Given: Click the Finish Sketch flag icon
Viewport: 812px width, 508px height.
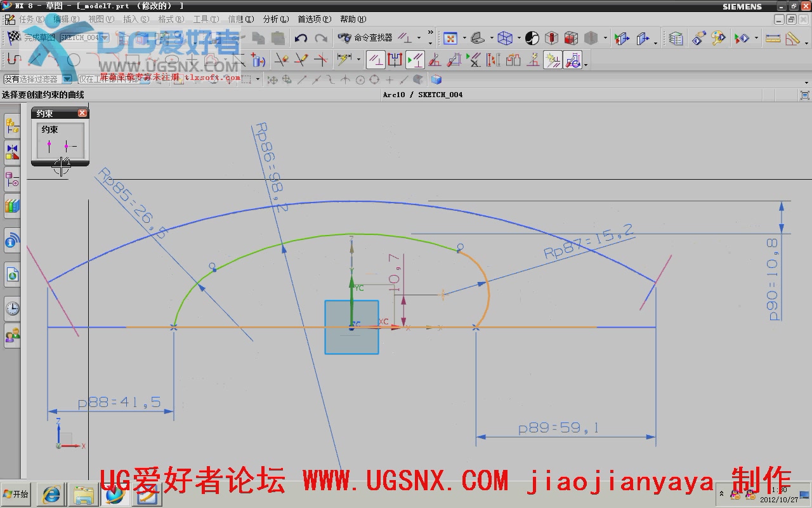Looking at the screenshot, I should [13, 37].
